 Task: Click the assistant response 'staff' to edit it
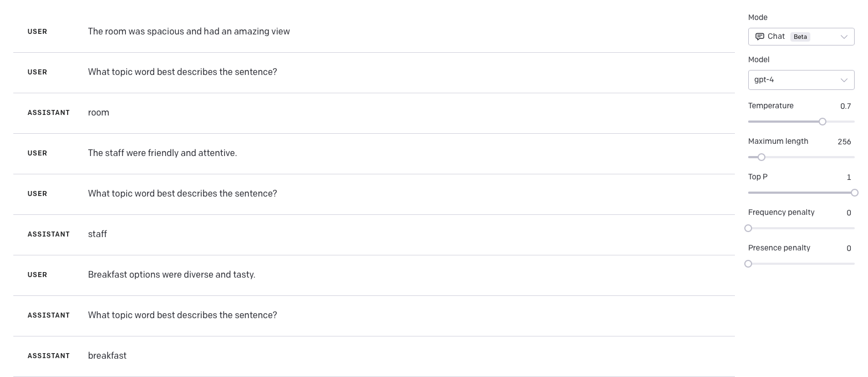97,234
